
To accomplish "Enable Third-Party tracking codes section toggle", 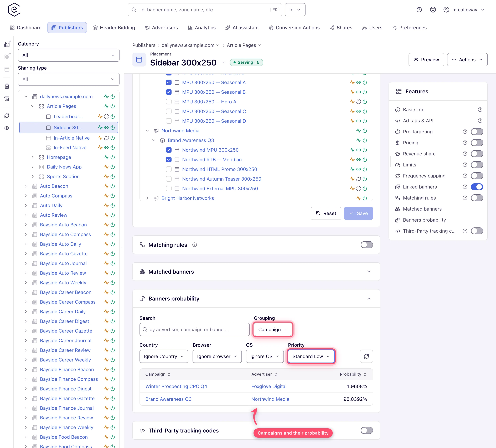I will click(x=367, y=431).
